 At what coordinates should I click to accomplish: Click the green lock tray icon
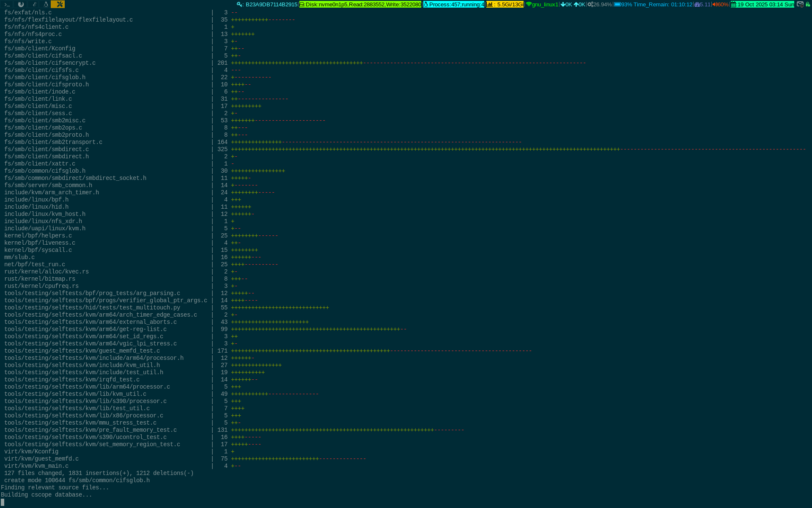[808, 4]
